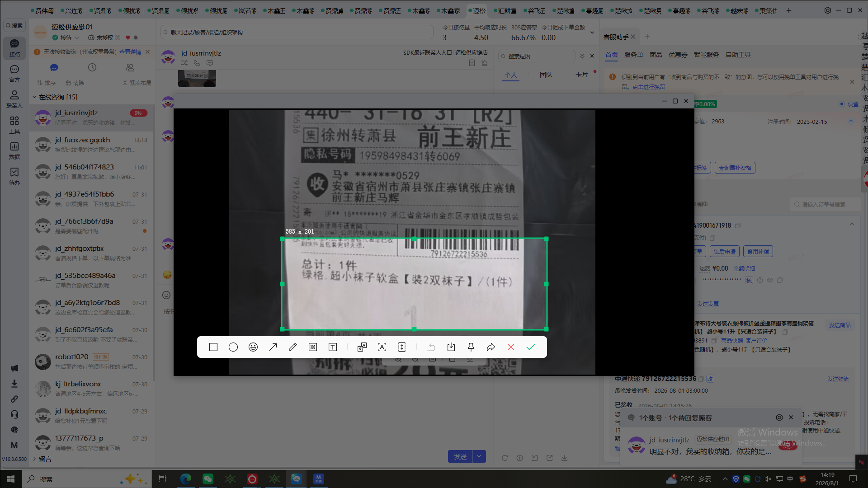Screen dimensions: 868x488
Task: Collapse the customer info section chevron
Action: coord(851,121)
